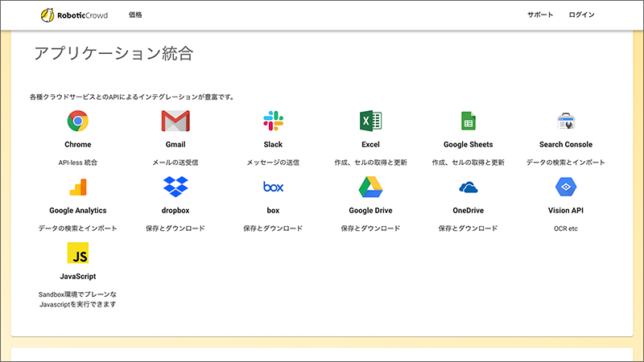This screenshot has width=644, height=362.
Task: Select the OneDrive cloud icon
Action: 469,187
